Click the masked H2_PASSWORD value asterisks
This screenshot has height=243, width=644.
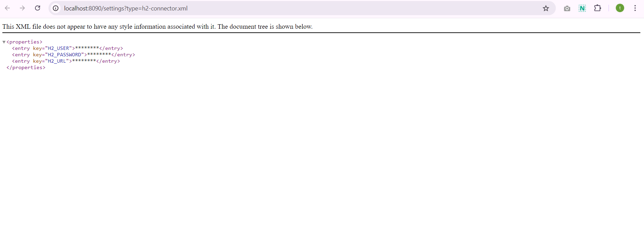[99, 54]
